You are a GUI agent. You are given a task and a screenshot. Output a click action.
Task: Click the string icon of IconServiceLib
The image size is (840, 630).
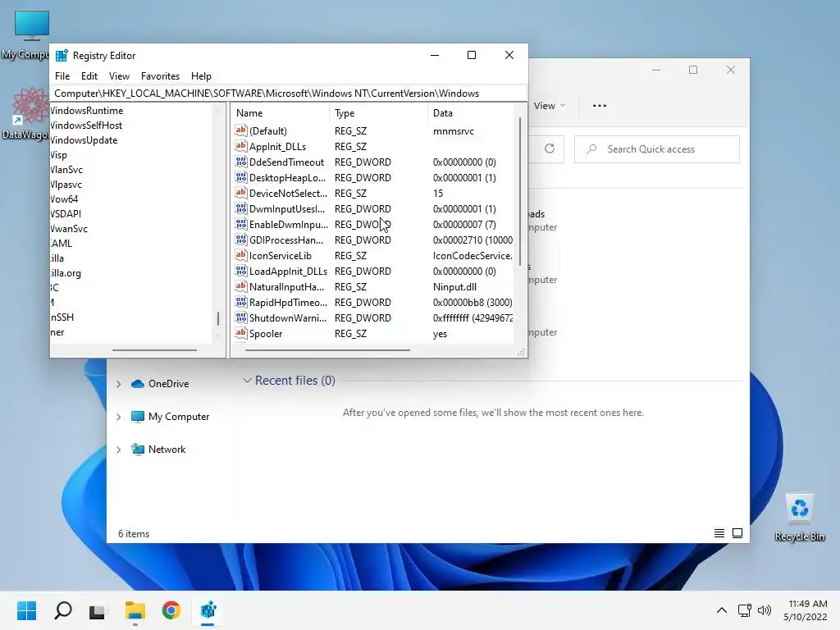[x=241, y=255]
